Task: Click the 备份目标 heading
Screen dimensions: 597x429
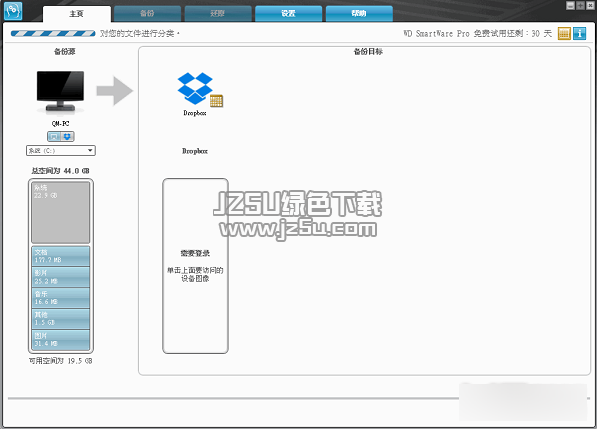Action: point(368,51)
